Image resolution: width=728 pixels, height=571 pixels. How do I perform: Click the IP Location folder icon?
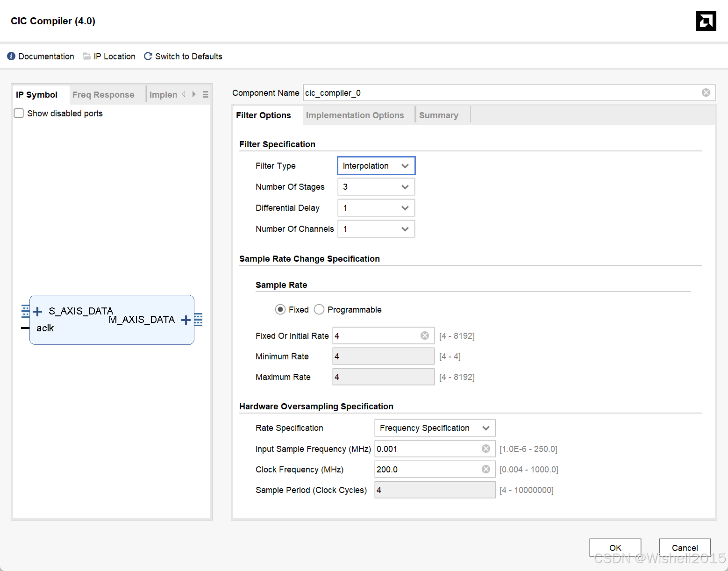[87, 56]
